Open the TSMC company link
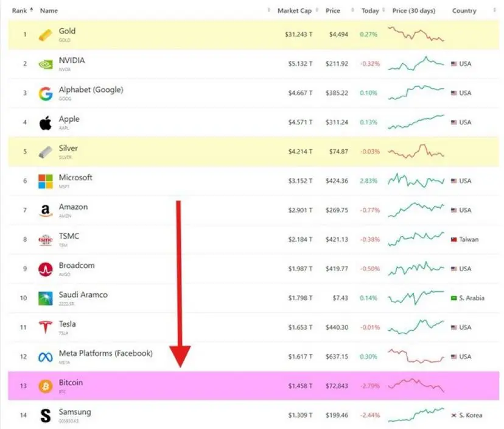Image resolution: width=504 pixels, height=429 pixels. coord(69,236)
